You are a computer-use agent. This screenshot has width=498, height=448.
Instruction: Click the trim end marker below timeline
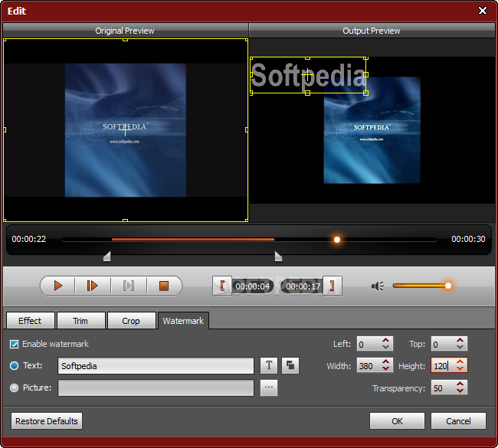tap(278, 257)
